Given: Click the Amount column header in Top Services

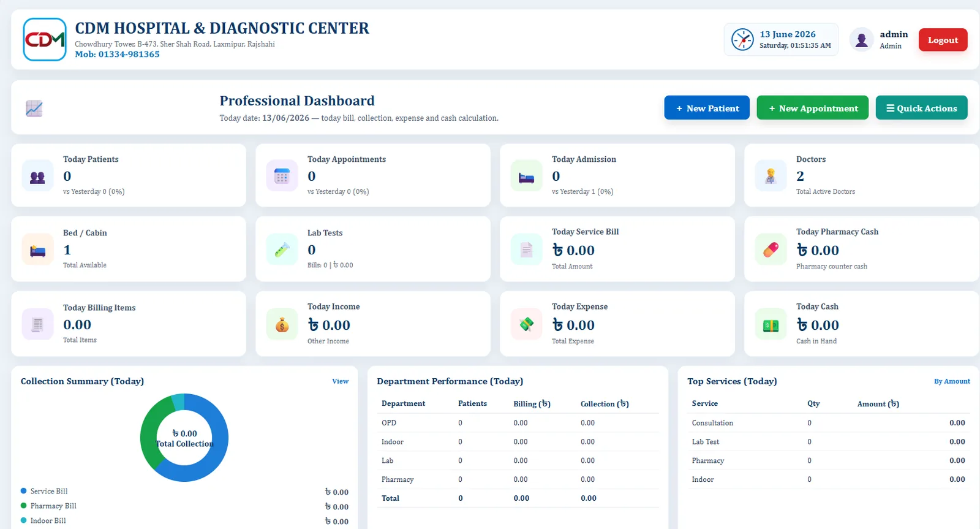Looking at the screenshot, I should click(878, 403).
